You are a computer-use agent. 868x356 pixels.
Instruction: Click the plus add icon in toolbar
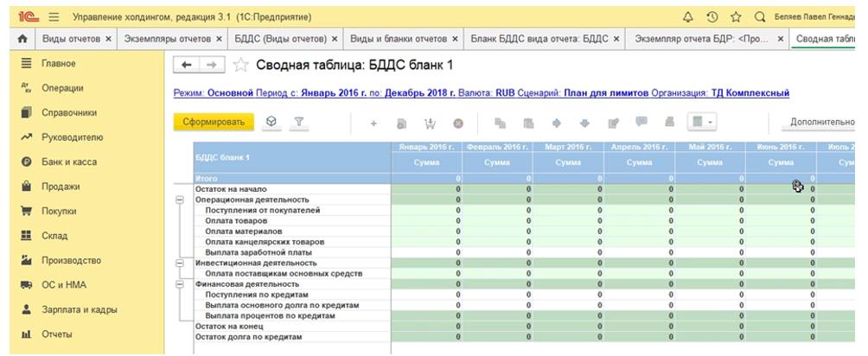tap(373, 124)
